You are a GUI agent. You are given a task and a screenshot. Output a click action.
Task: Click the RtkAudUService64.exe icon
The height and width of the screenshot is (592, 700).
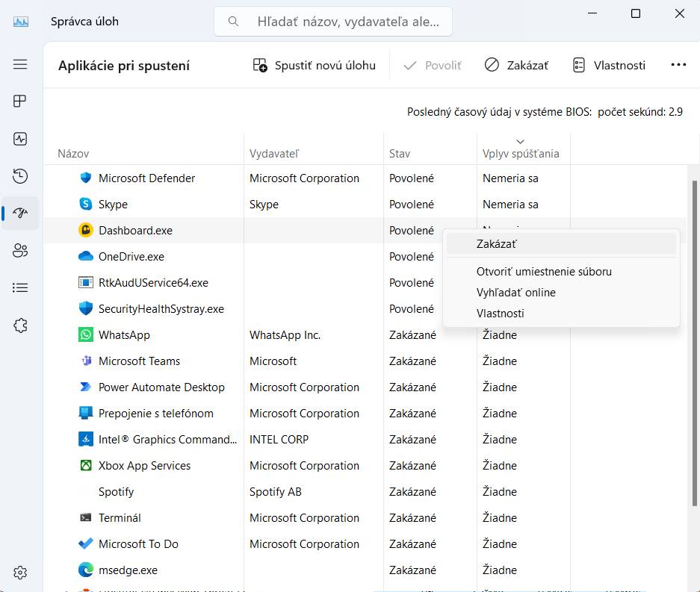click(x=86, y=282)
